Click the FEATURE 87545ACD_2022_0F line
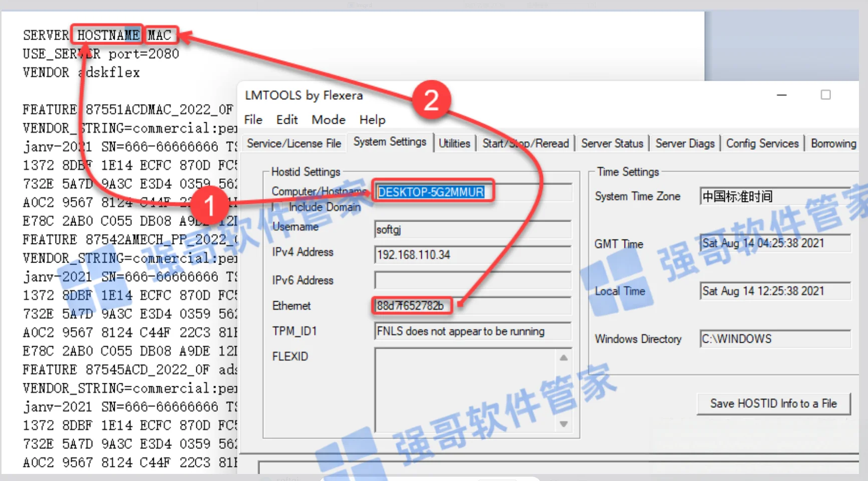 pyautogui.click(x=129, y=370)
